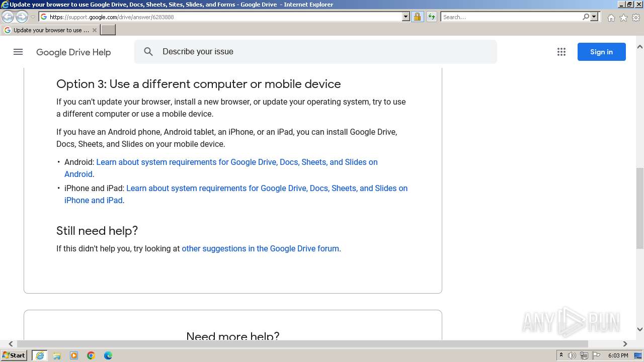Click the network tray icon
The image size is (644, 362).
[584, 355]
